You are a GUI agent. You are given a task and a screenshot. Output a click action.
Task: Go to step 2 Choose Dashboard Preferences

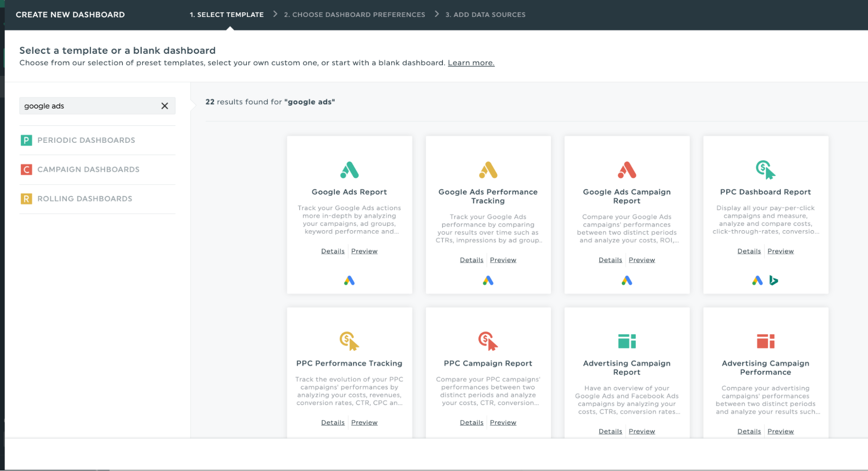click(354, 15)
